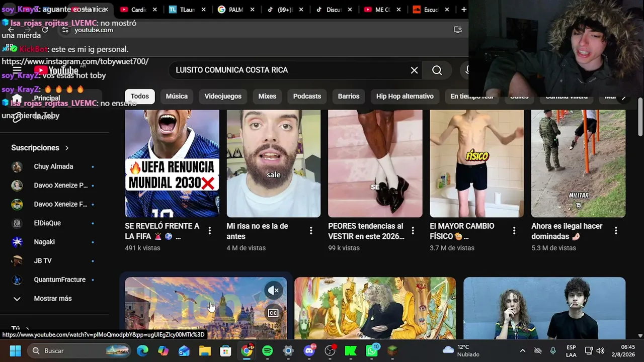Image resolution: width=644 pixels, height=362 pixels.
Task: Open "Ahora es ilegal hacer dominadas" title
Action: tap(567, 231)
